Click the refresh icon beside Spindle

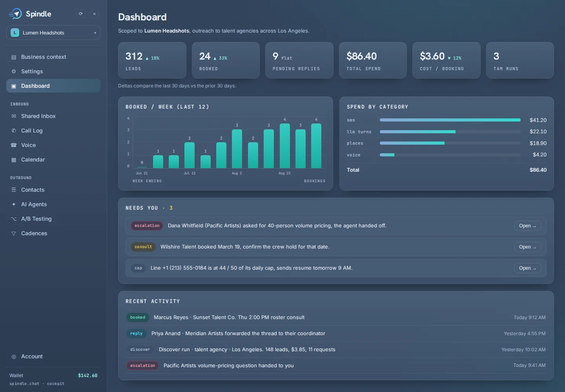click(x=81, y=14)
